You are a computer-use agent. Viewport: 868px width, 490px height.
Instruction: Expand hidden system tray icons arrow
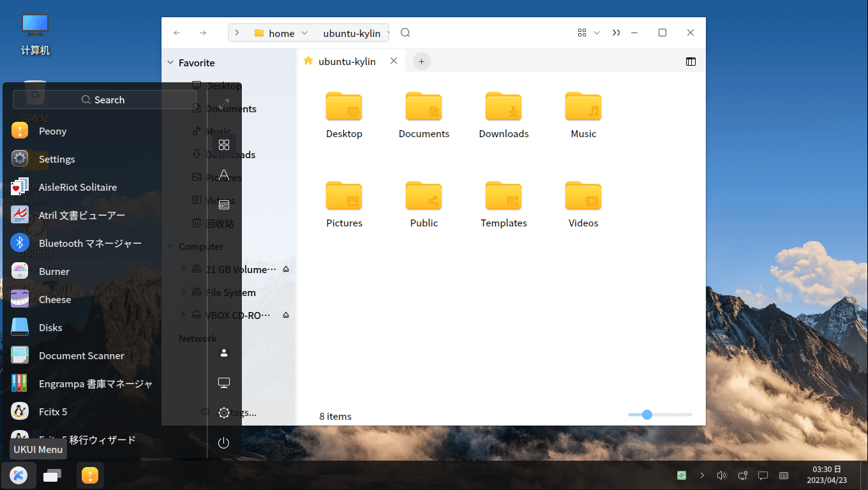(702, 475)
